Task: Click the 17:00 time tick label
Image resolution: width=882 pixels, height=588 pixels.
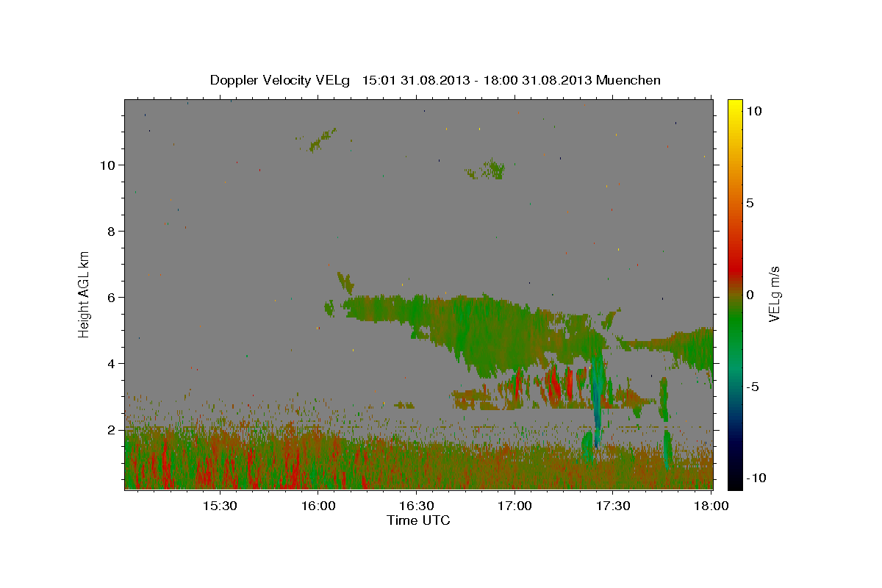Action: click(x=514, y=506)
